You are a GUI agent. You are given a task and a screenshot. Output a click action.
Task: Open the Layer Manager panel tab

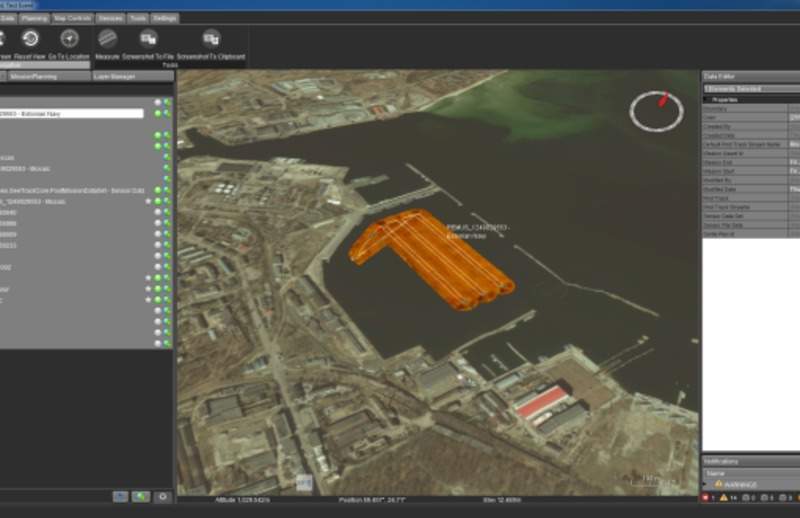pos(118,75)
